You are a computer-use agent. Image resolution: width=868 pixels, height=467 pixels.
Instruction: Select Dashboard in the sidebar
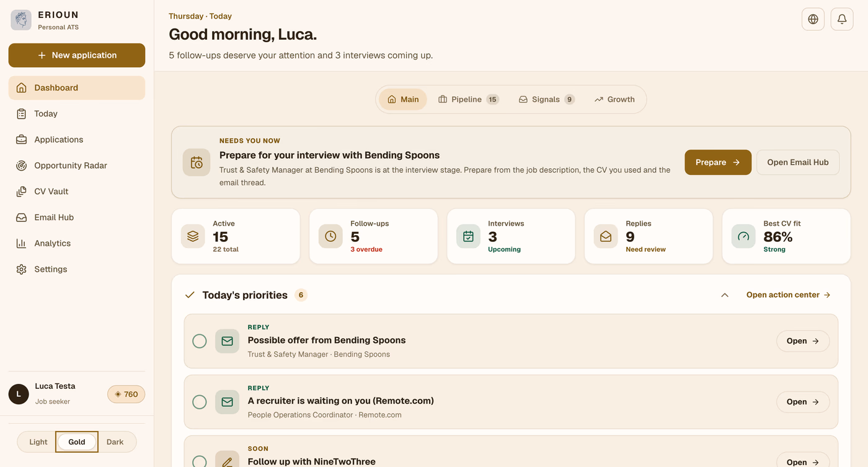(x=77, y=88)
